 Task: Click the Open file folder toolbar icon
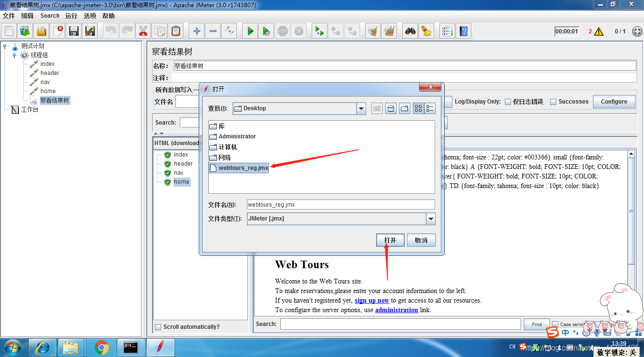tap(41, 31)
